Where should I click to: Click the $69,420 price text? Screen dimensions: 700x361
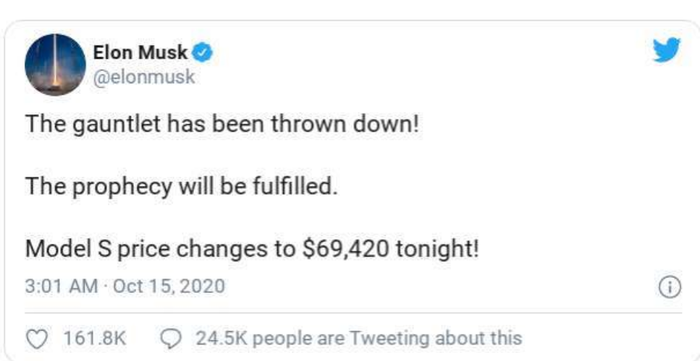345,249
